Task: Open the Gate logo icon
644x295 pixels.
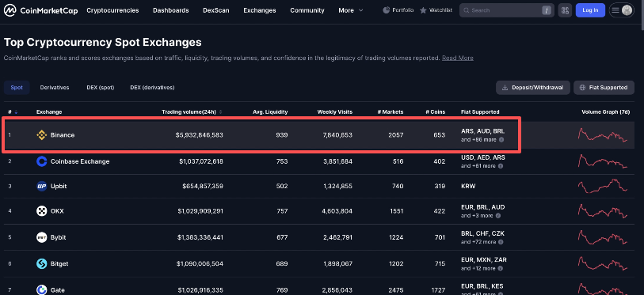Action: click(41, 289)
